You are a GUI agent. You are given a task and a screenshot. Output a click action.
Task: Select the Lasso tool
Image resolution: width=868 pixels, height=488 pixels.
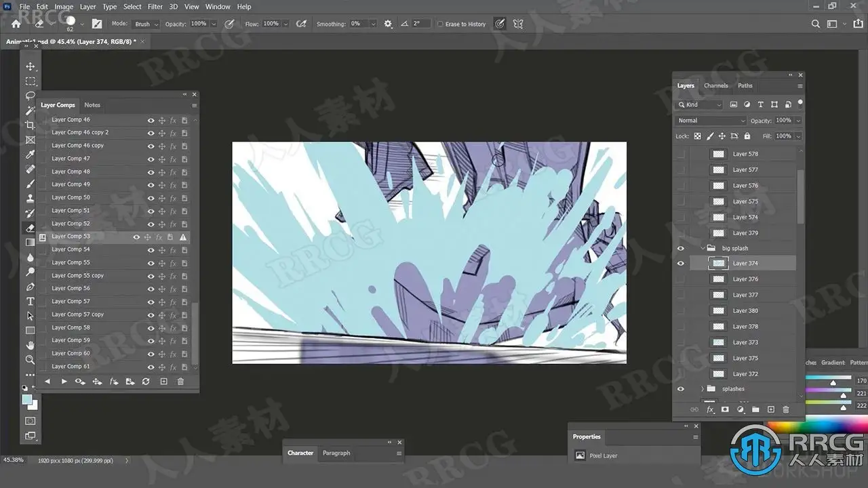point(30,96)
